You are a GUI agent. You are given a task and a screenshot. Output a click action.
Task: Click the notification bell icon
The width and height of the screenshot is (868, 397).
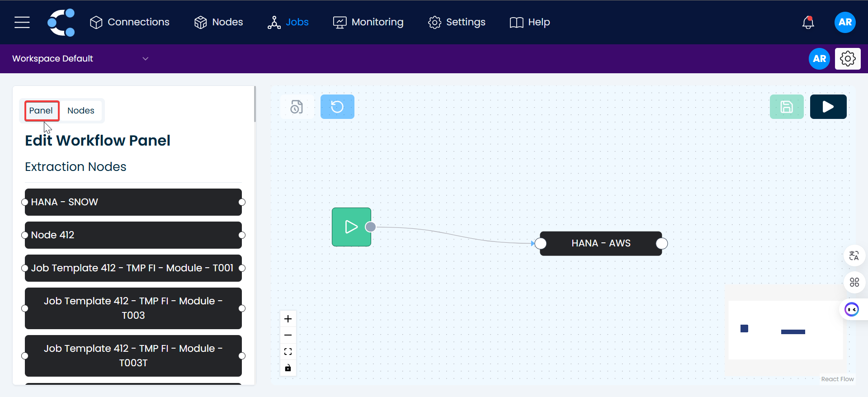[808, 22]
